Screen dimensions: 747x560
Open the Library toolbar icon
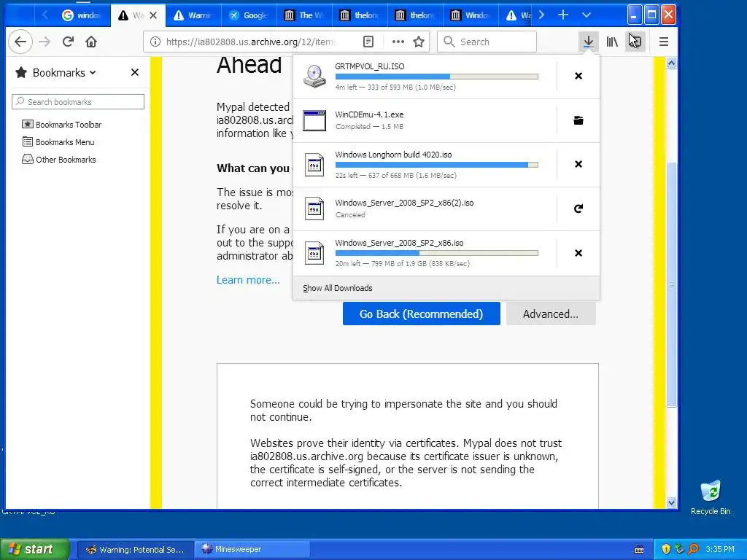point(612,42)
